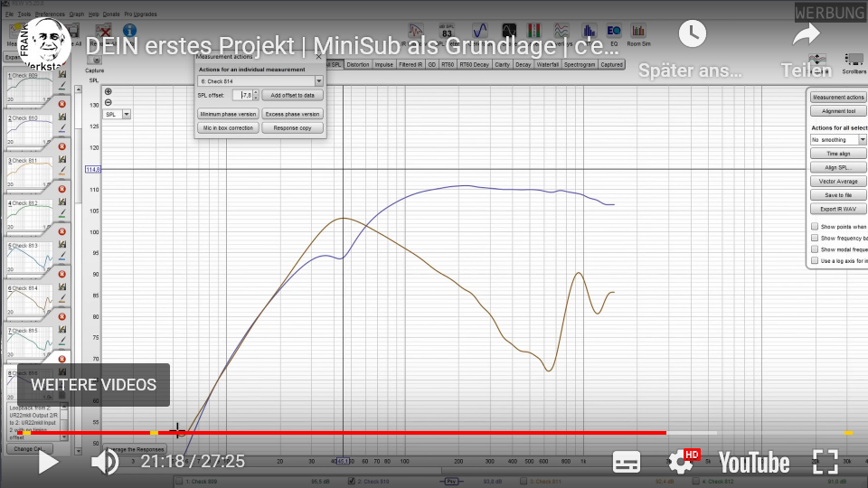
Task: Enable the Show modal frequencies checkbox
Action: (815, 249)
